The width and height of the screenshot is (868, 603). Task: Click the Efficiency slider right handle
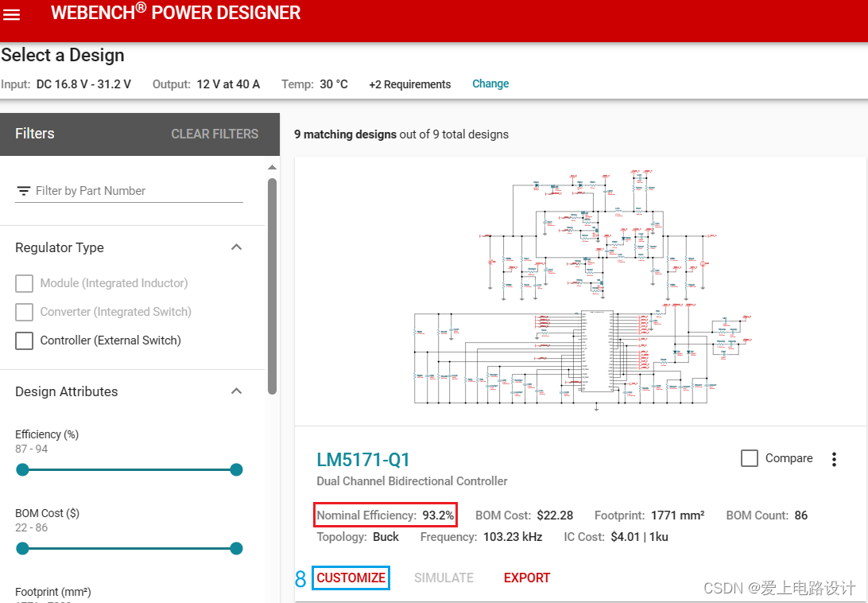coord(236,470)
